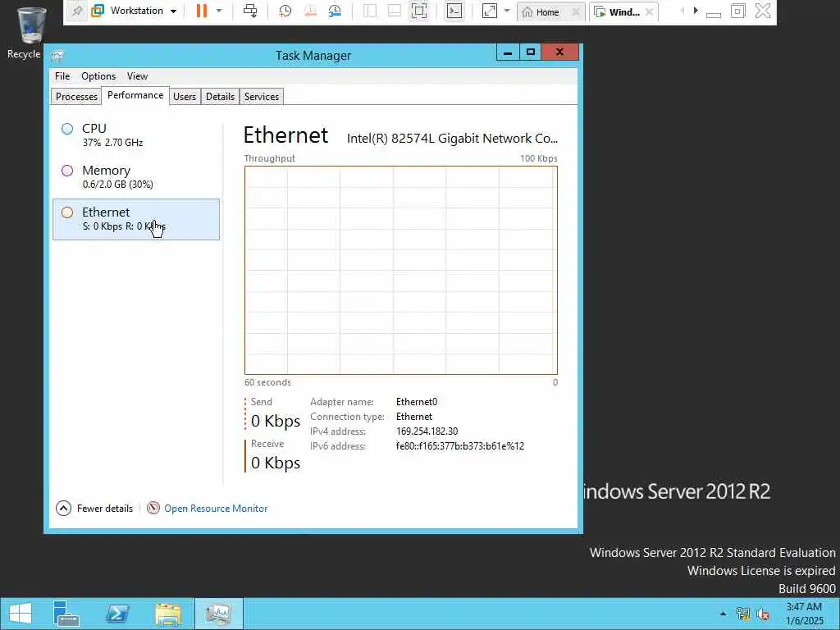The width and height of the screenshot is (840, 630).
Task: Select the CPU performance item
Action: pos(136,135)
